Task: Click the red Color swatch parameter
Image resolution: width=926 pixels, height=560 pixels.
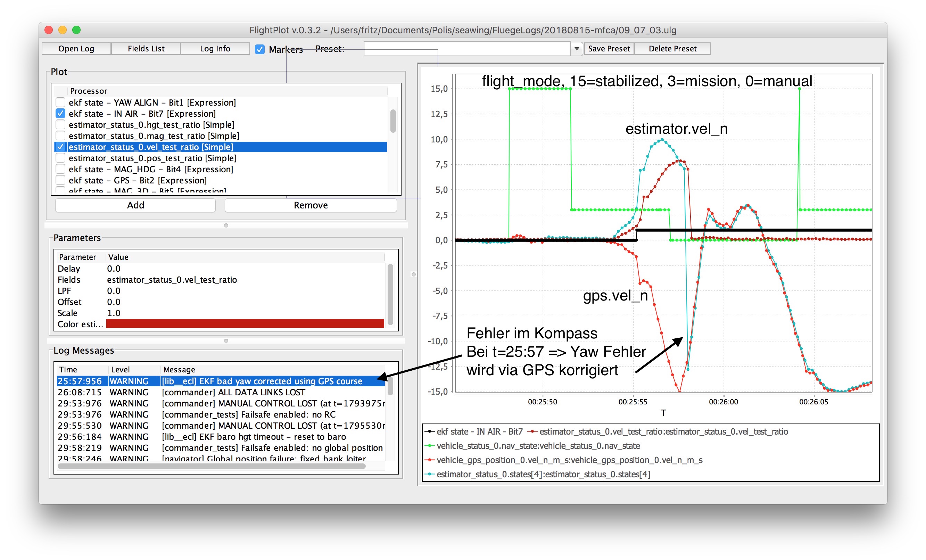Action: 245,323
